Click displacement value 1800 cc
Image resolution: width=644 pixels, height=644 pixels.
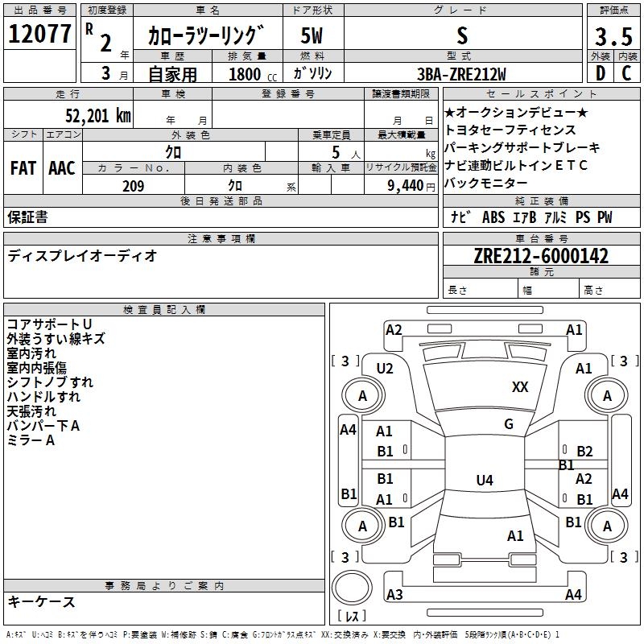(x=253, y=74)
